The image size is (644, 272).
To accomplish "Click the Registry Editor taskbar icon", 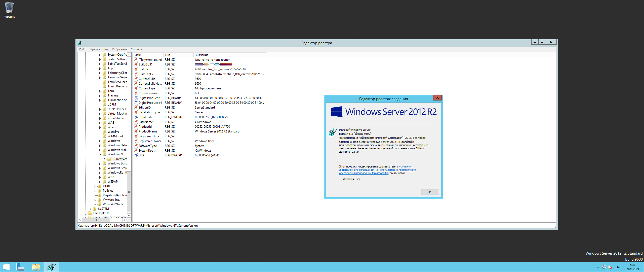I will tap(52, 267).
